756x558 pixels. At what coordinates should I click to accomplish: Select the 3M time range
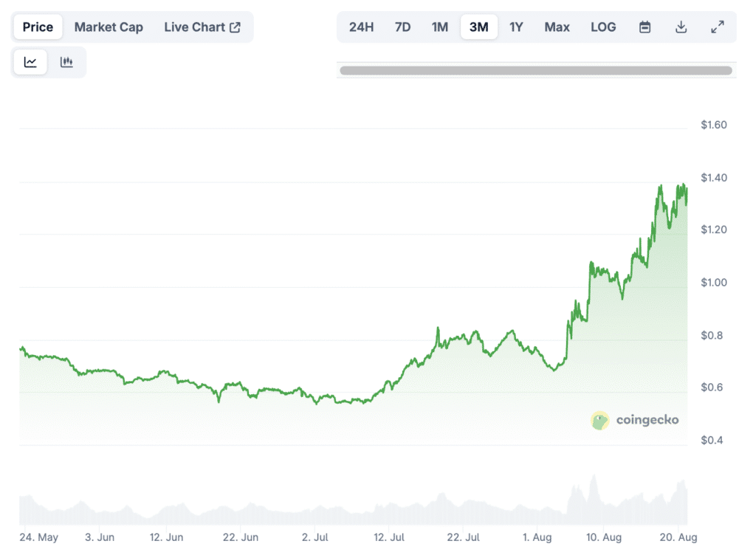(478, 27)
